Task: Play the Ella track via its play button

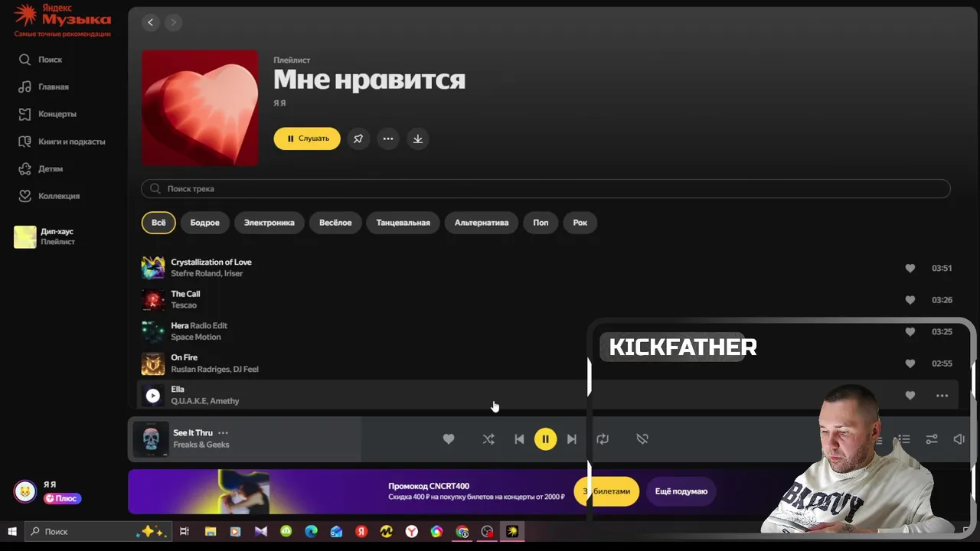Action: tap(153, 396)
